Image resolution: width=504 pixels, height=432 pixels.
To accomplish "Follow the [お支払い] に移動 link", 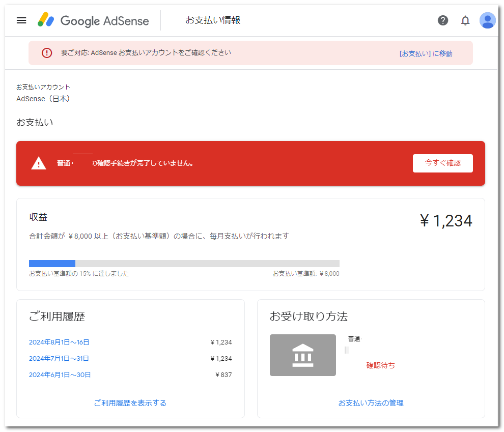I will pyautogui.click(x=426, y=53).
